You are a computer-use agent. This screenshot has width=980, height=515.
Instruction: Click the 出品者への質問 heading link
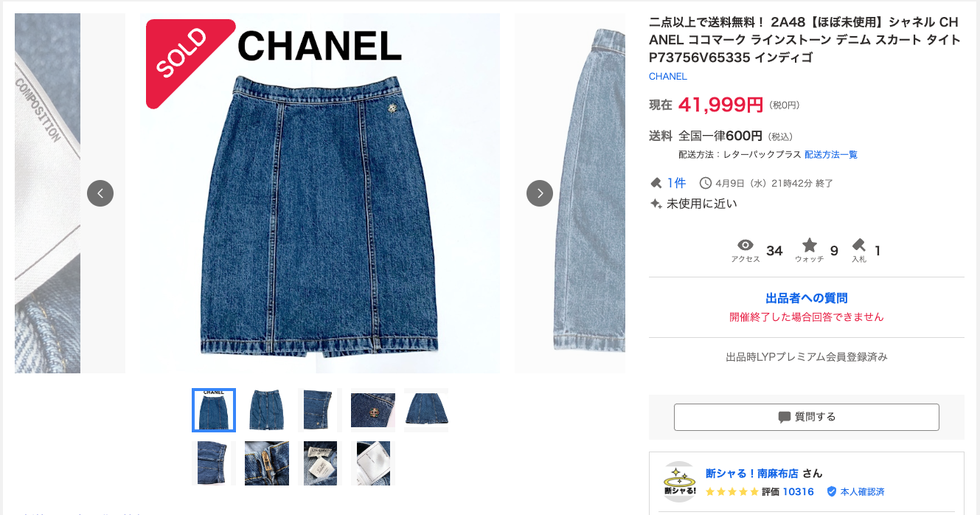(x=807, y=298)
